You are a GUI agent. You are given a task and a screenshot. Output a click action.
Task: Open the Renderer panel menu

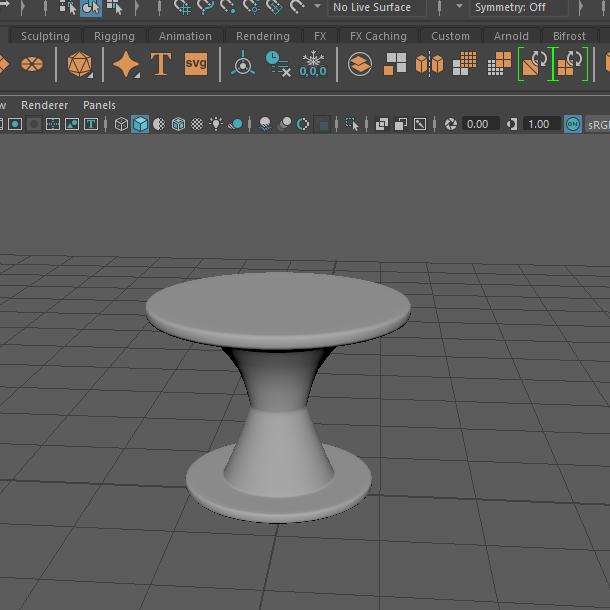coord(45,105)
